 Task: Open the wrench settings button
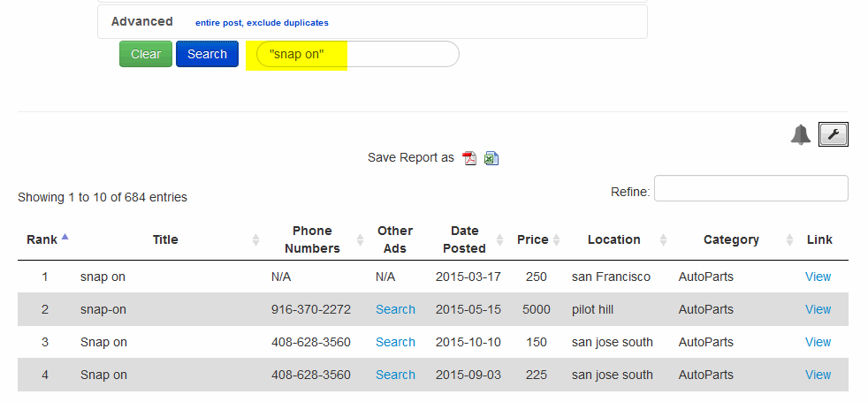834,134
